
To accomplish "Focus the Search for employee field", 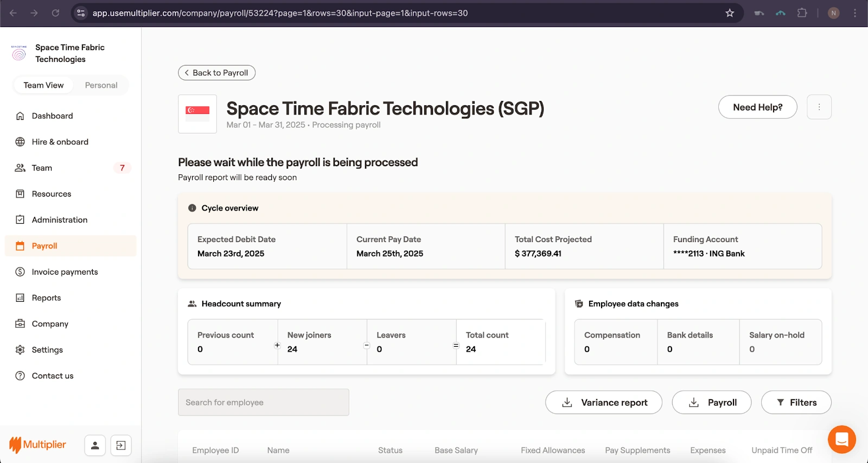I will pyautogui.click(x=264, y=402).
